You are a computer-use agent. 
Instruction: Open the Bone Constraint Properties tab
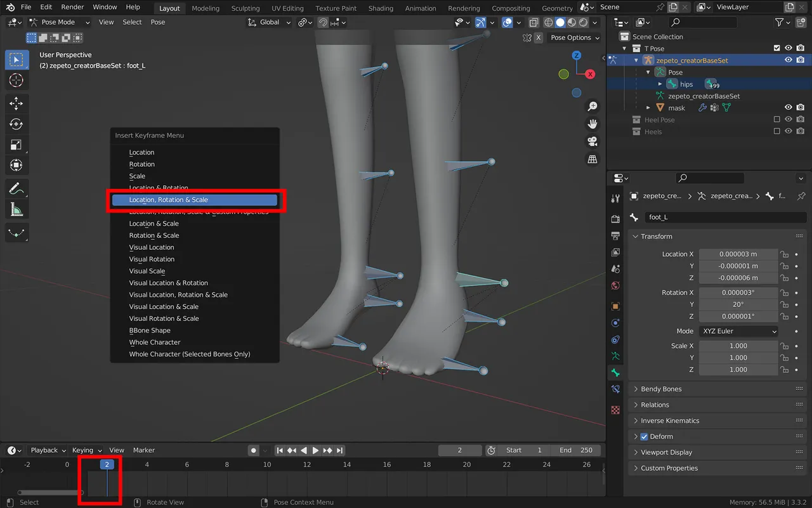[x=615, y=389]
